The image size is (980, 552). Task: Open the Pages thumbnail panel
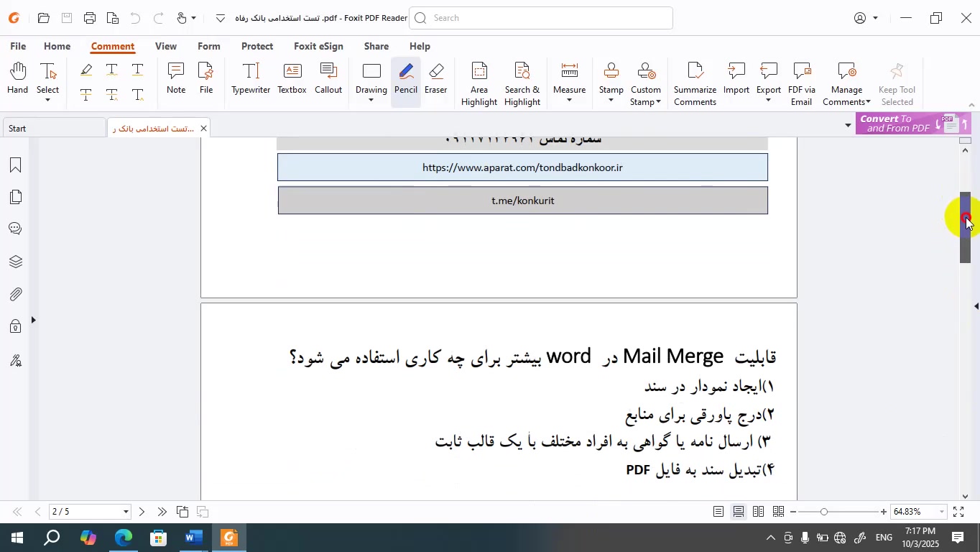pos(15,197)
